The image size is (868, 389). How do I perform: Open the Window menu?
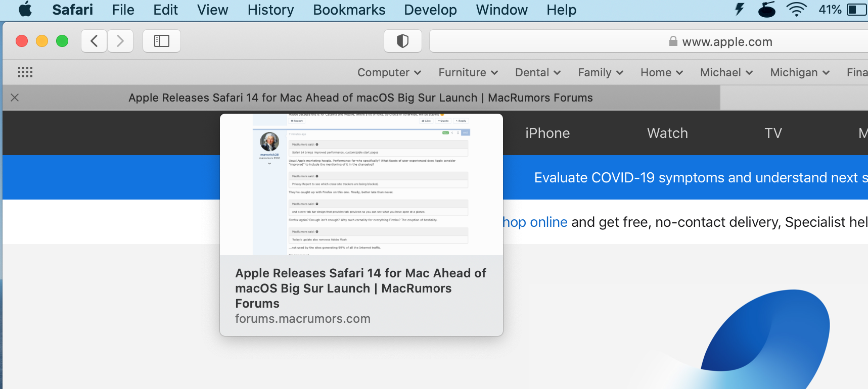tap(502, 10)
